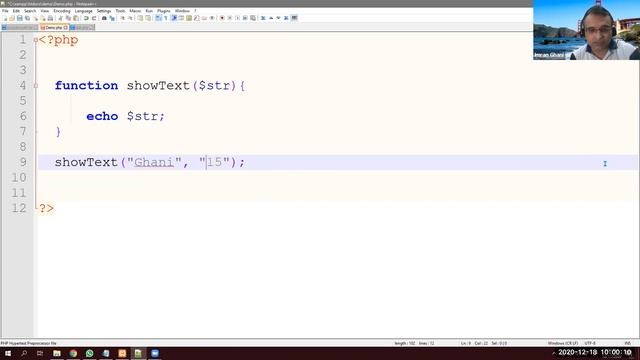
Task: Open the Windows Start menu
Action: pyautogui.click(x=8, y=353)
